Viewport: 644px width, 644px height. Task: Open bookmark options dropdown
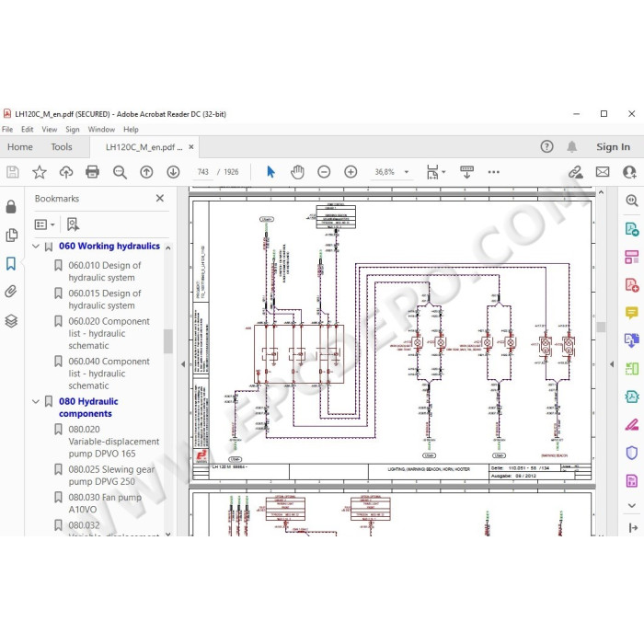(45, 224)
